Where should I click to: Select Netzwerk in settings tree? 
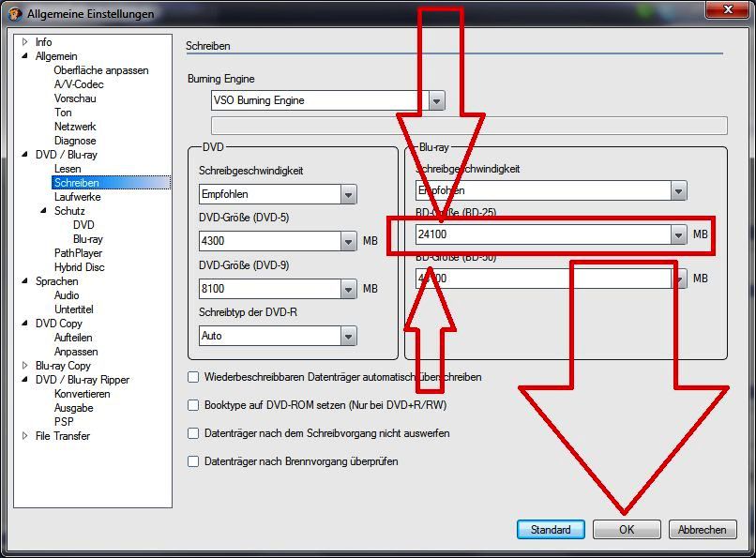click(x=75, y=127)
